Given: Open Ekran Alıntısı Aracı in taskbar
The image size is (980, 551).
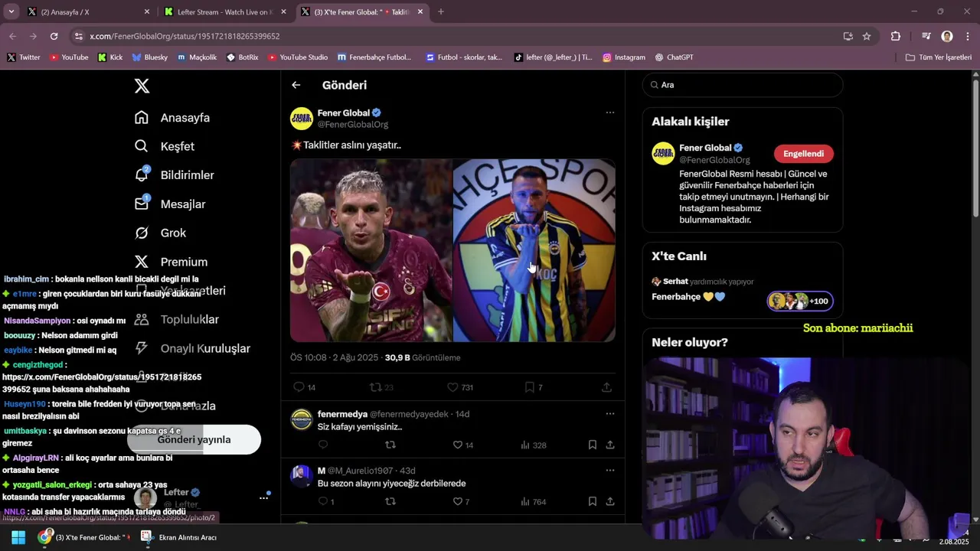Looking at the screenshot, I should point(179,537).
